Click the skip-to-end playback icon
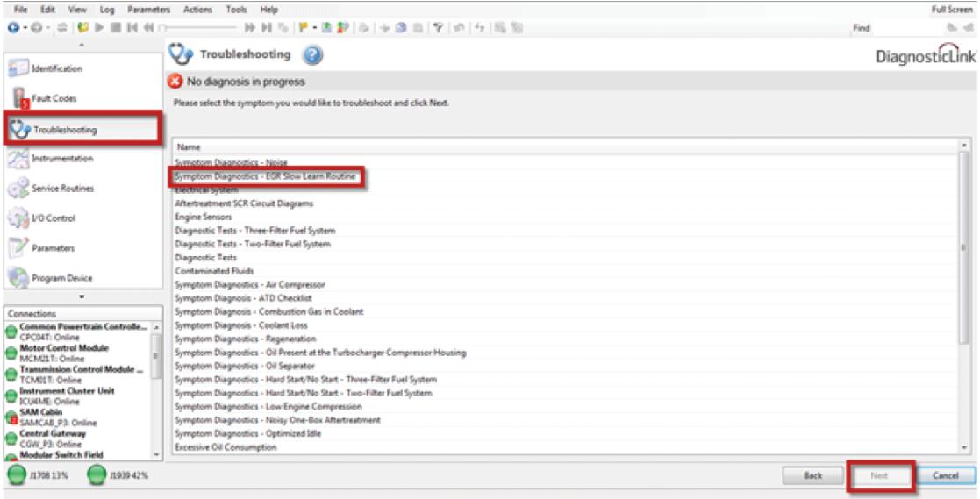980x499 pixels. [x=266, y=27]
